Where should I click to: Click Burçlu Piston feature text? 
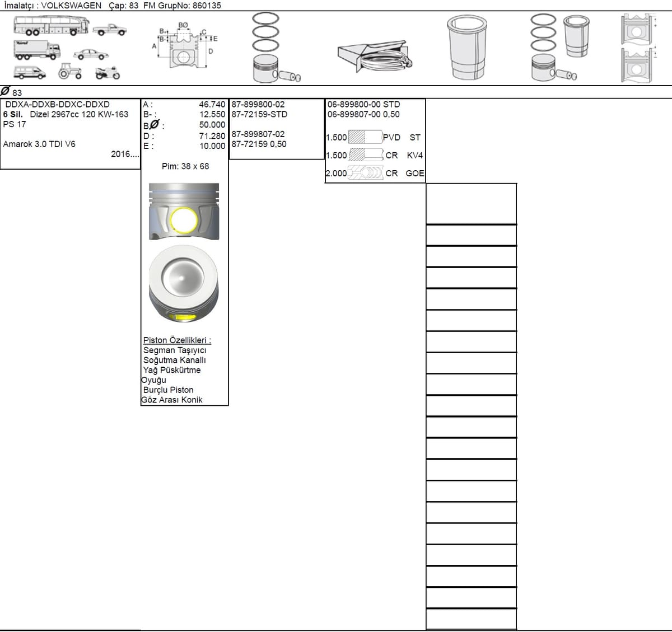pyautogui.click(x=169, y=390)
